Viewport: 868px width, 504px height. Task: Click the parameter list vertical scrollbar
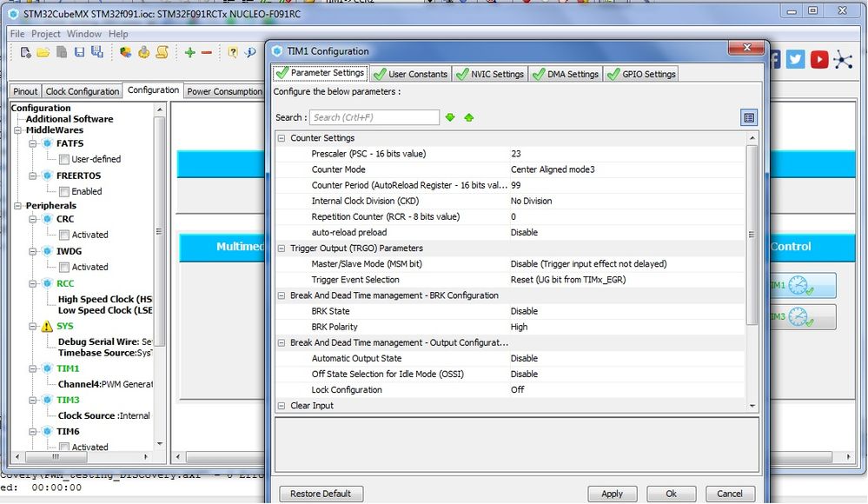[x=752, y=235]
